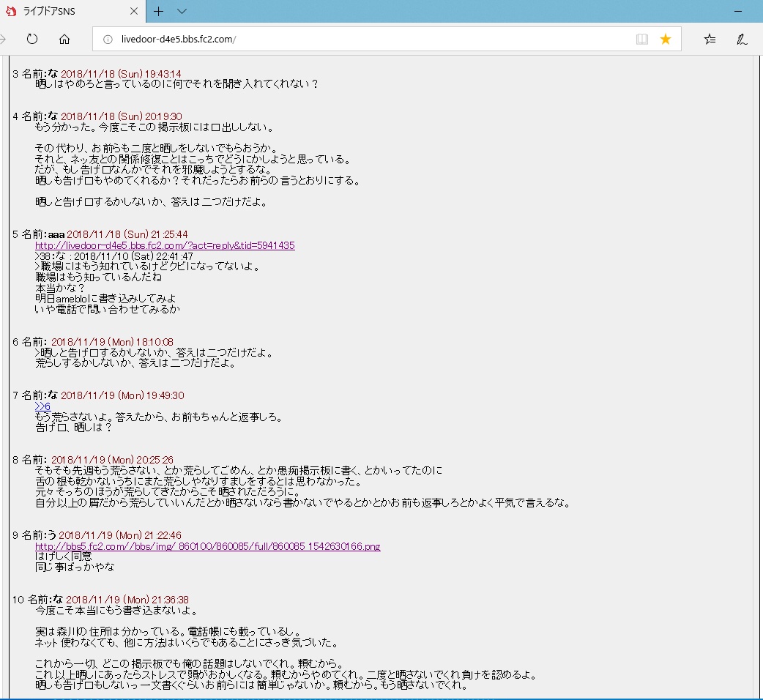Click timestamp 2018/11/18 (Sun) 19:43:14
This screenshot has height=700, width=763.
pyautogui.click(x=121, y=74)
